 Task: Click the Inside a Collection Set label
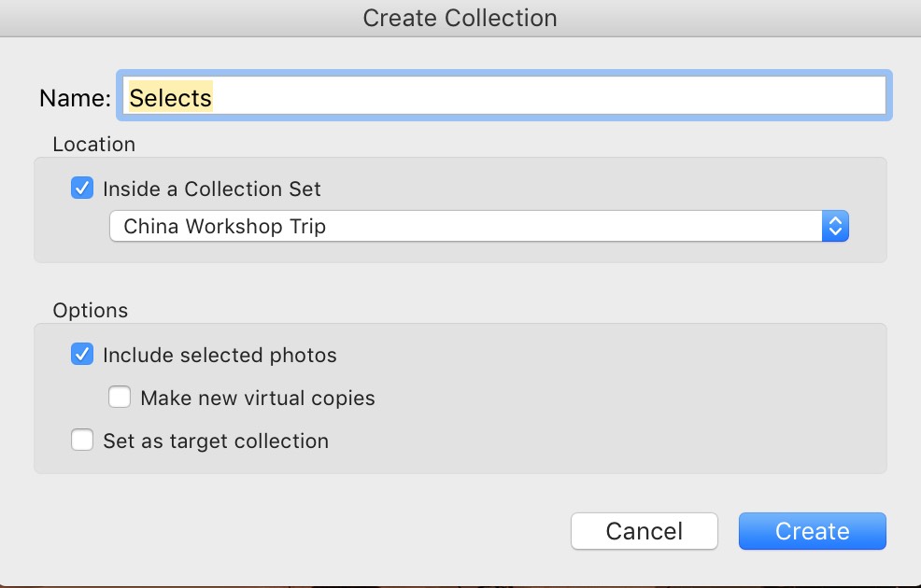coord(211,189)
